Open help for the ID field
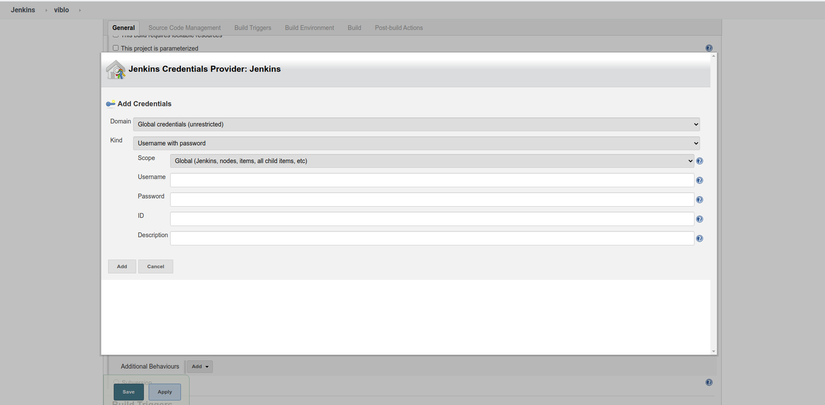The image size is (825, 405). click(699, 219)
